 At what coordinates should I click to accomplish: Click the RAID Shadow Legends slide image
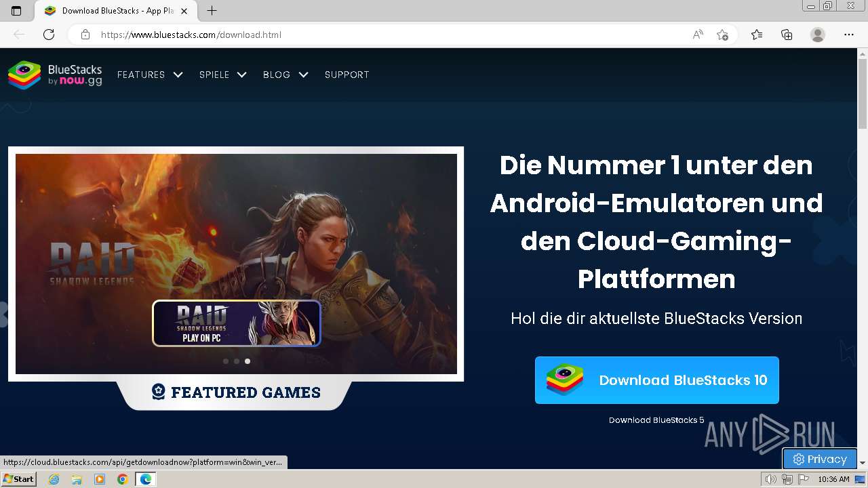point(236,264)
